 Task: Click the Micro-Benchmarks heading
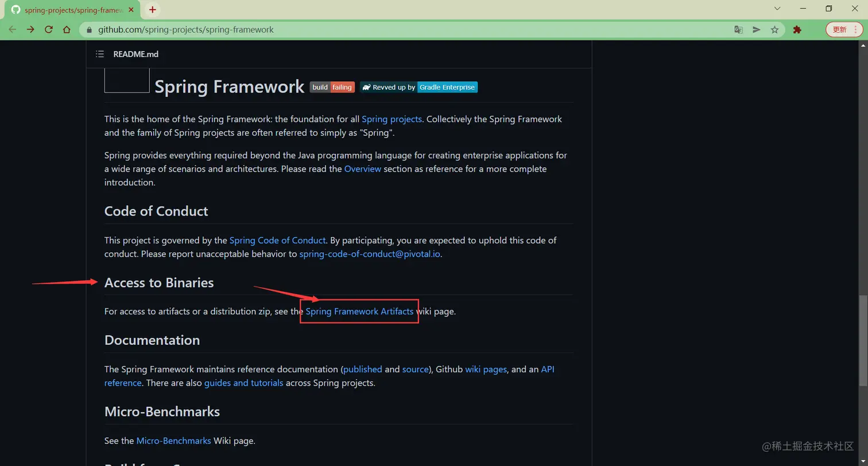[x=162, y=412]
